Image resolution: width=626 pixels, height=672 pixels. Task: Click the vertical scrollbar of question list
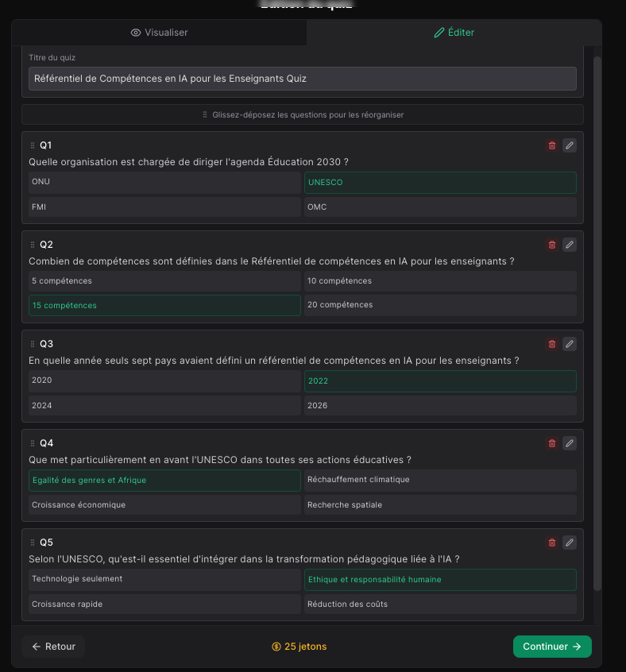coord(597,318)
